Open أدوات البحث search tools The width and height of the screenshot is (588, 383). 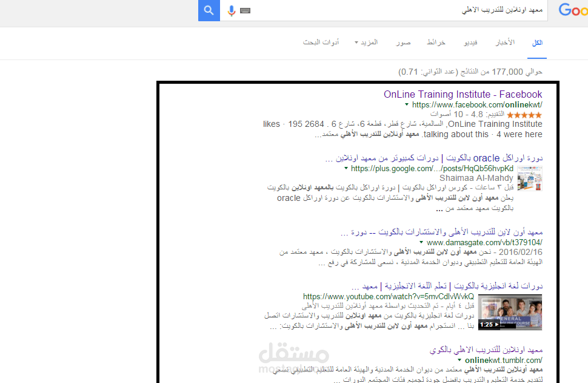(321, 42)
